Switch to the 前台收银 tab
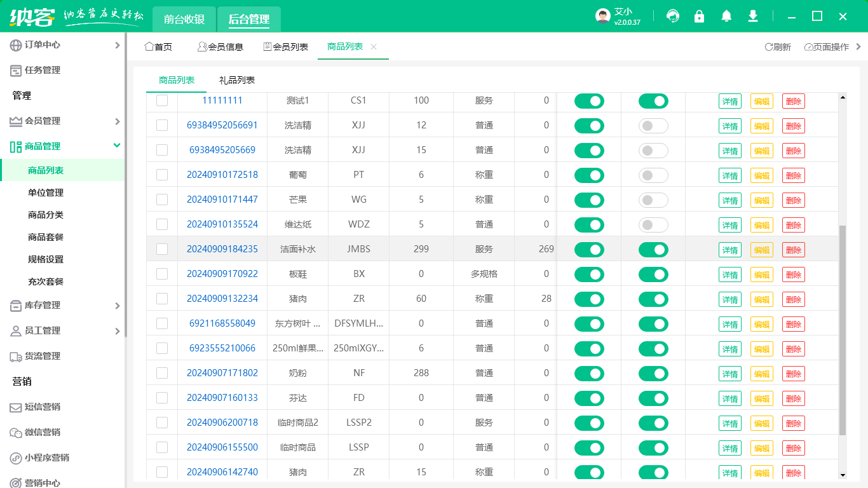The image size is (868, 488). (184, 19)
